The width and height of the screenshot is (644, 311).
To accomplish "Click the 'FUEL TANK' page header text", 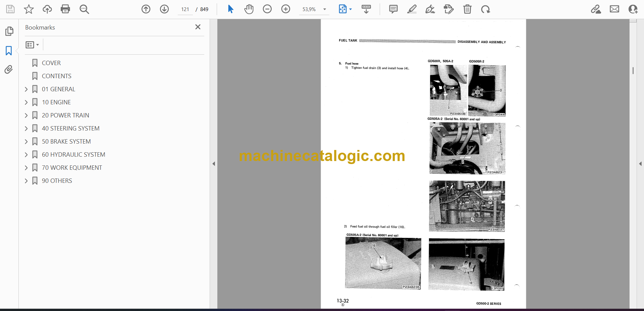I will point(348,41).
